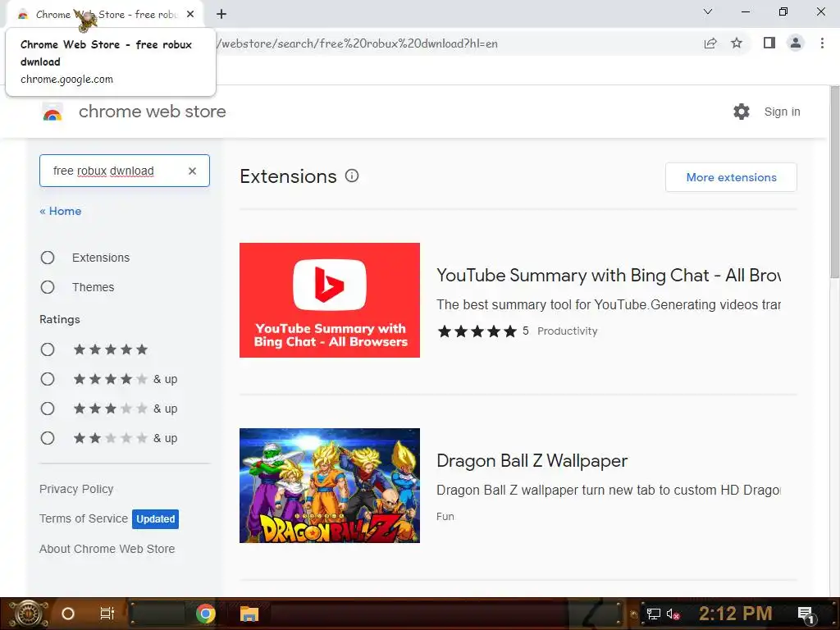Screen dimensions: 840x630
Task: Open the Chrome profile avatar menu
Action: click(x=796, y=43)
